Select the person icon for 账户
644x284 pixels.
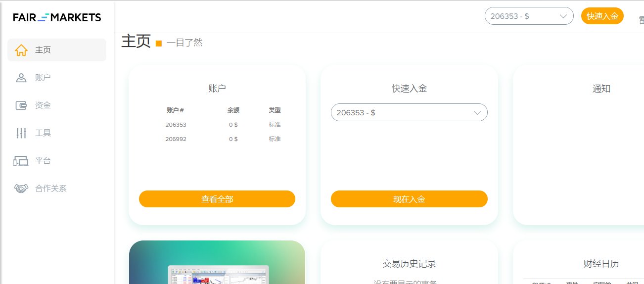tap(21, 78)
